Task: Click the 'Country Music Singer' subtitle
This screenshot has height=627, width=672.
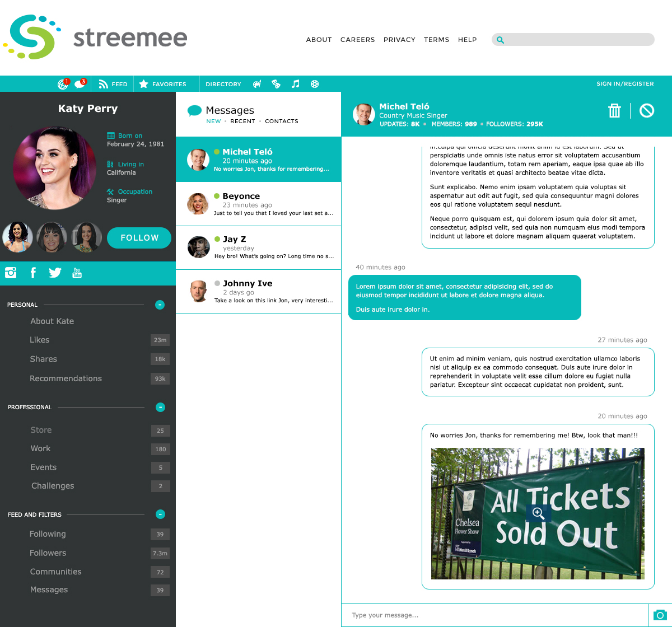Action: [413, 115]
